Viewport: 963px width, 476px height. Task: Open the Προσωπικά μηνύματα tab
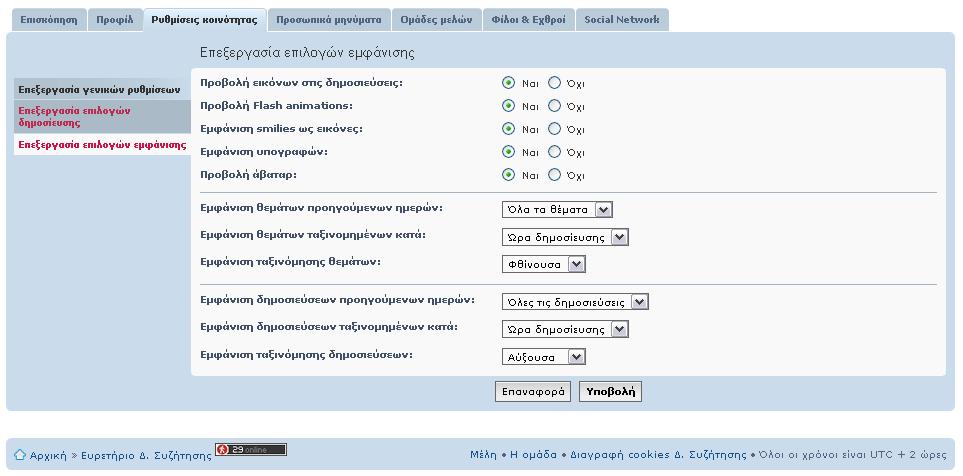tap(329, 20)
